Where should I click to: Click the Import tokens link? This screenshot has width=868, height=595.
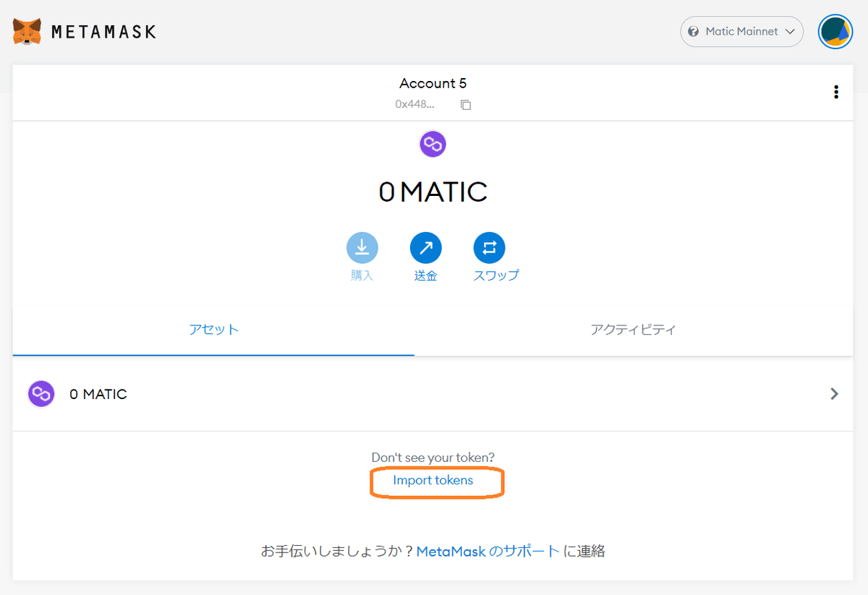(433, 480)
